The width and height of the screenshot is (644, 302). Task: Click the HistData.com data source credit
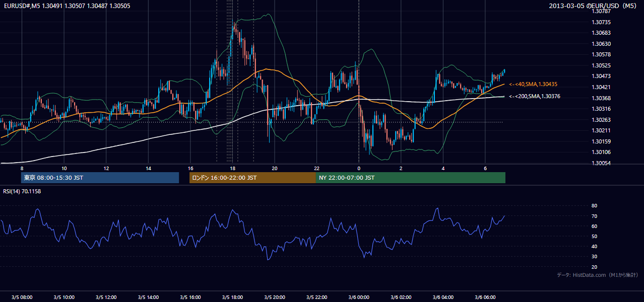pos(597,275)
